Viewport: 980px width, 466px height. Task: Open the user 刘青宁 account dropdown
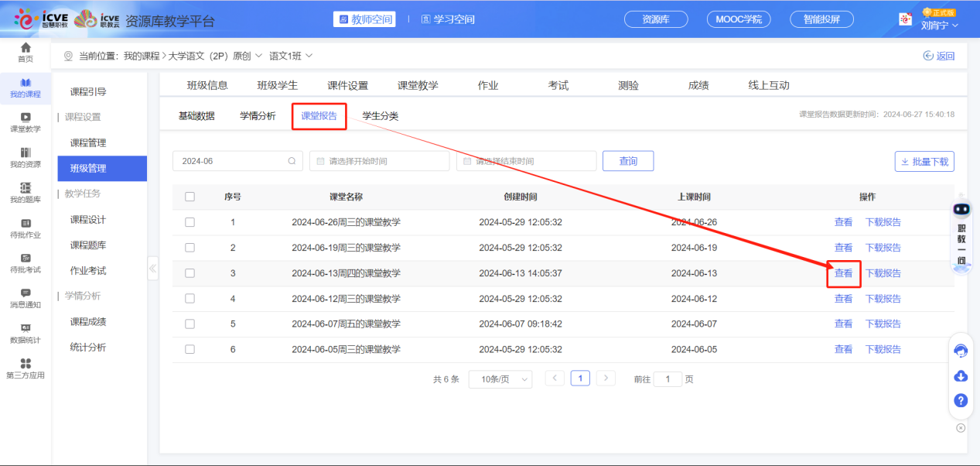(x=939, y=25)
